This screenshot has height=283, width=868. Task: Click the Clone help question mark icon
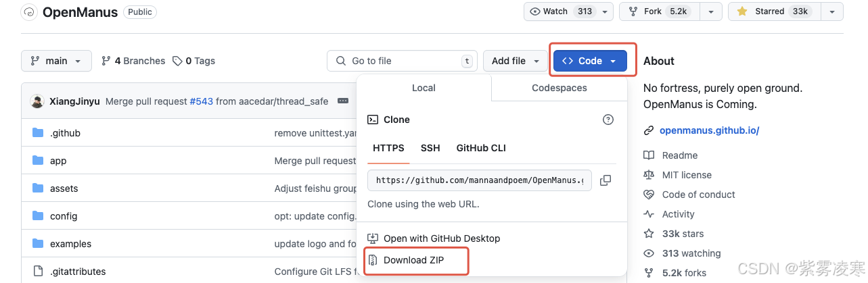608,120
